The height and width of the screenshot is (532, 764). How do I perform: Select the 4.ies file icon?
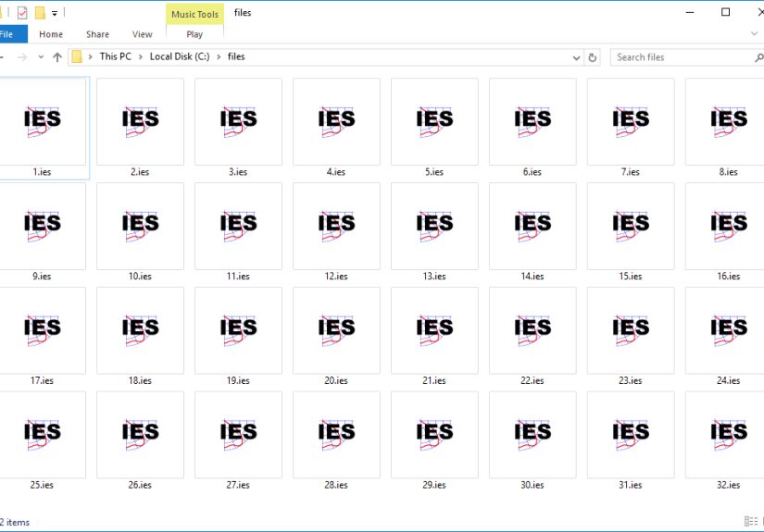pyautogui.click(x=337, y=122)
